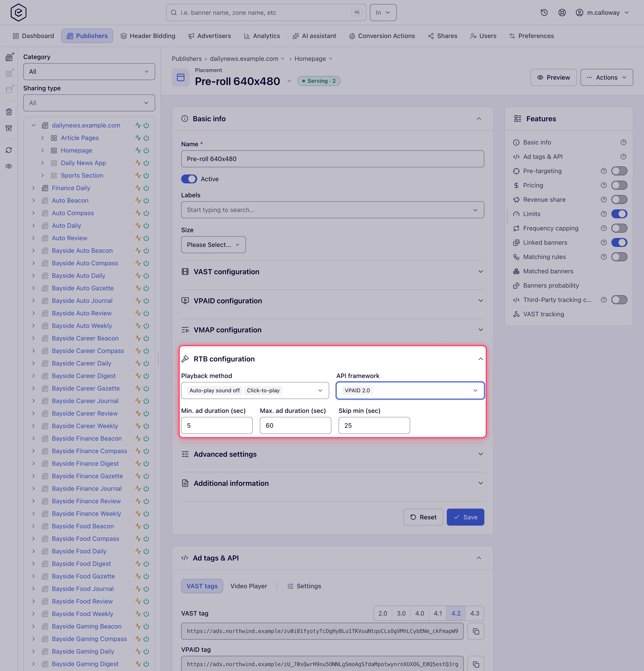Copy the VAST tag URL

[x=476, y=631]
